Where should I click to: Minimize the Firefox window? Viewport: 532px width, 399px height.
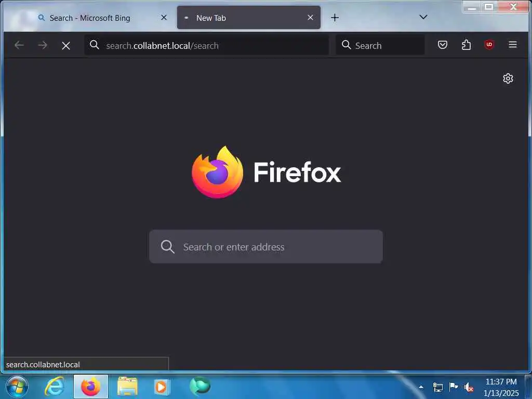coord(472,6)
